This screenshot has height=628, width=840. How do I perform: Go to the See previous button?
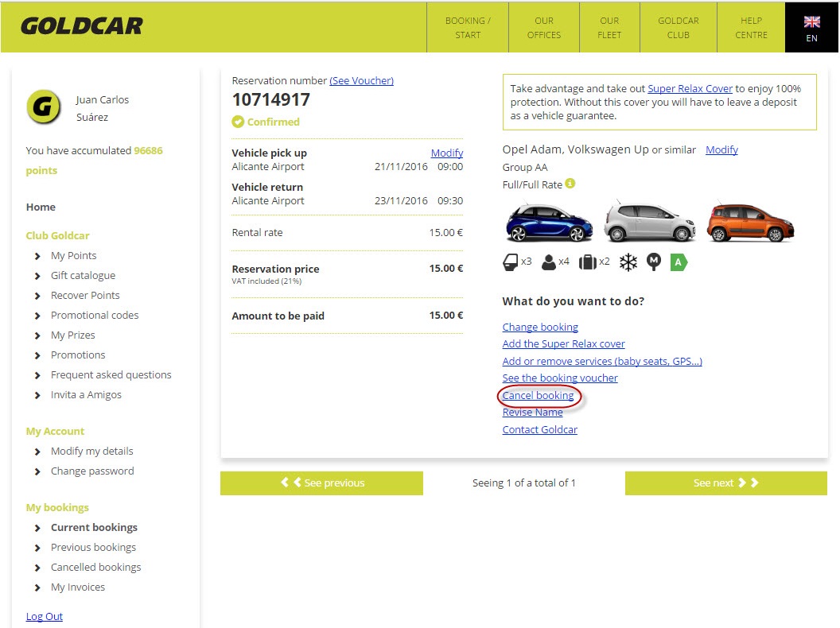click(x=321, y=483)
